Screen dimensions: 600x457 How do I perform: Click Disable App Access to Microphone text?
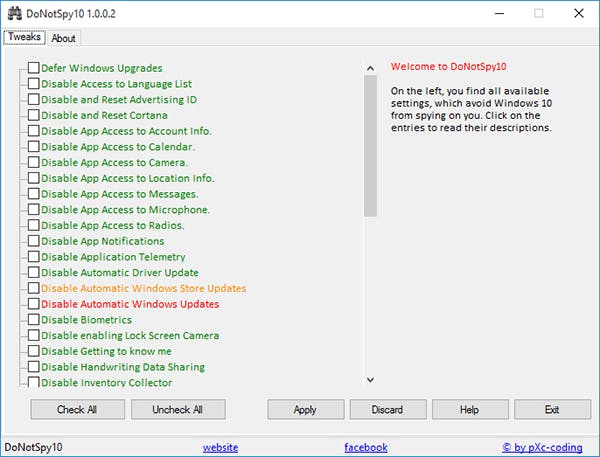(x=126, y=210)
